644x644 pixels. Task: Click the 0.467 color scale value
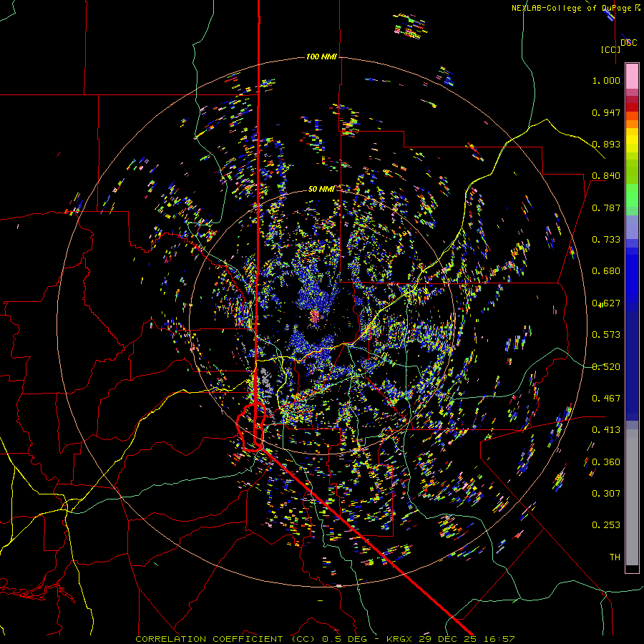(606, 399)
